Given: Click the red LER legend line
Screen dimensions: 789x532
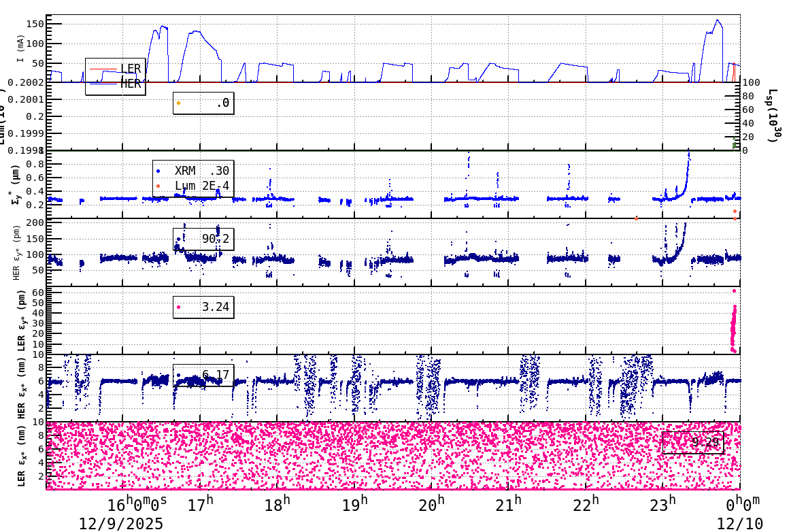Looking at the screenshot, I should pyautogui.click(x=103, y=69).
